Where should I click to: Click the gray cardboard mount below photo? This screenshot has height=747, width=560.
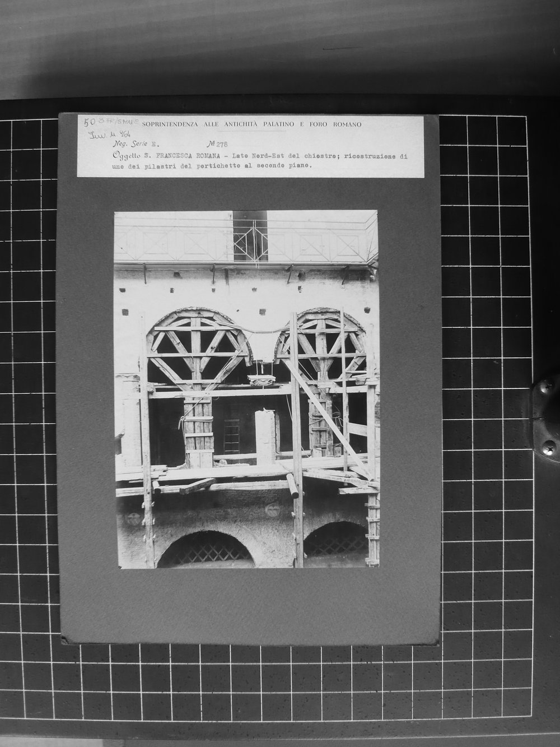point(246,605)
